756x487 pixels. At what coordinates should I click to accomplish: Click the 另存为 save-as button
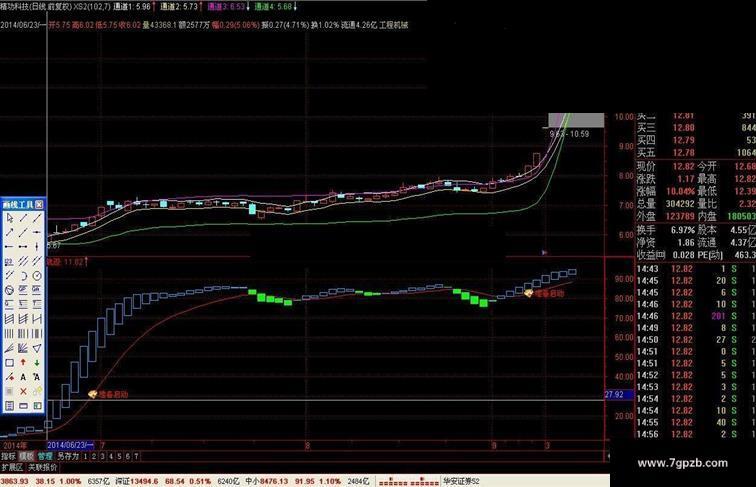pyautogui.click(x=68, y=456)
